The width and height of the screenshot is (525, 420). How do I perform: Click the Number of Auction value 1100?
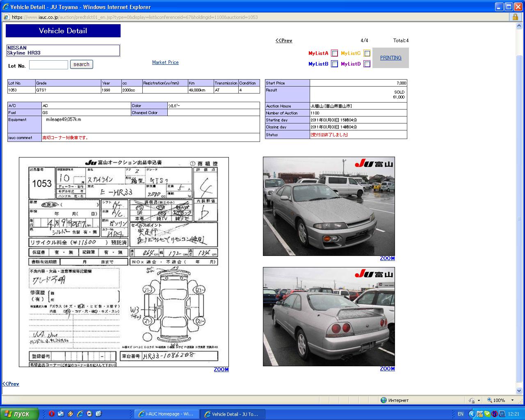coord(315,113)
